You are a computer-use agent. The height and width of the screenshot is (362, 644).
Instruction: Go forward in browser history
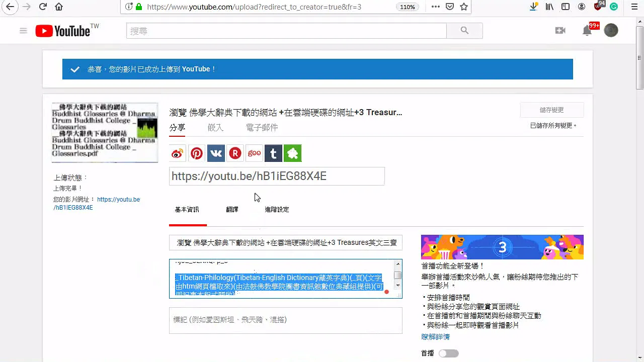click(26, 7)
